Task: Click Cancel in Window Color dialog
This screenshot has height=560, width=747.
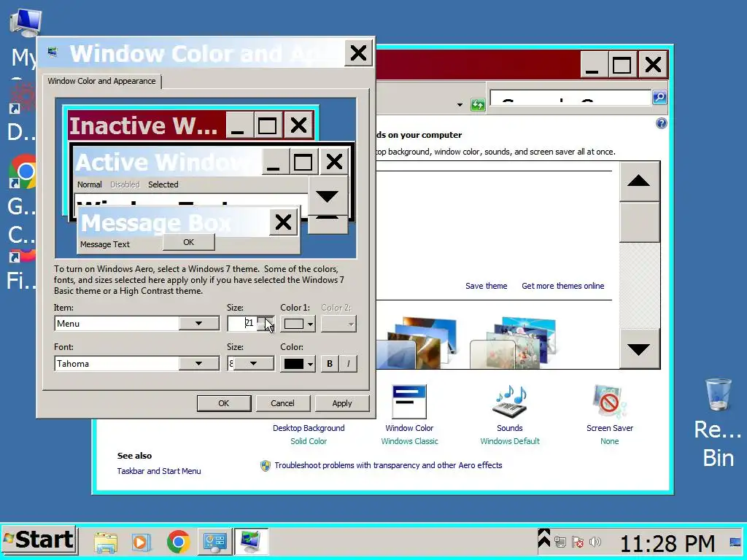Action: tap(282, 403)
